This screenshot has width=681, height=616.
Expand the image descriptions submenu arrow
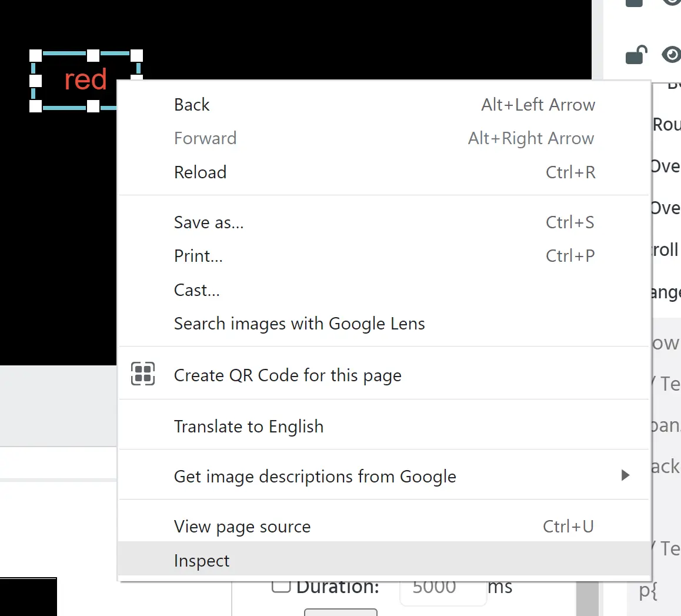pos(625,475)
